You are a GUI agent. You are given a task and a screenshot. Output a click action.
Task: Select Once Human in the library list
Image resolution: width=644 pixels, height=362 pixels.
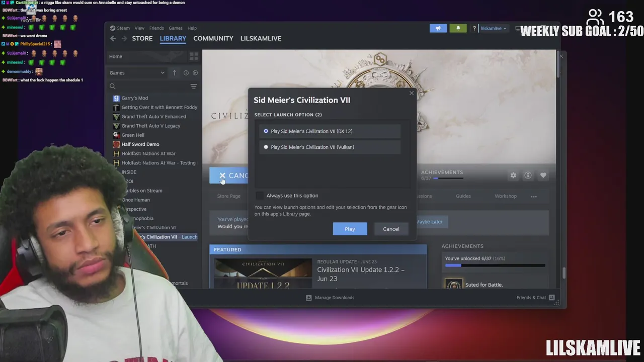[x=136, y=200]
